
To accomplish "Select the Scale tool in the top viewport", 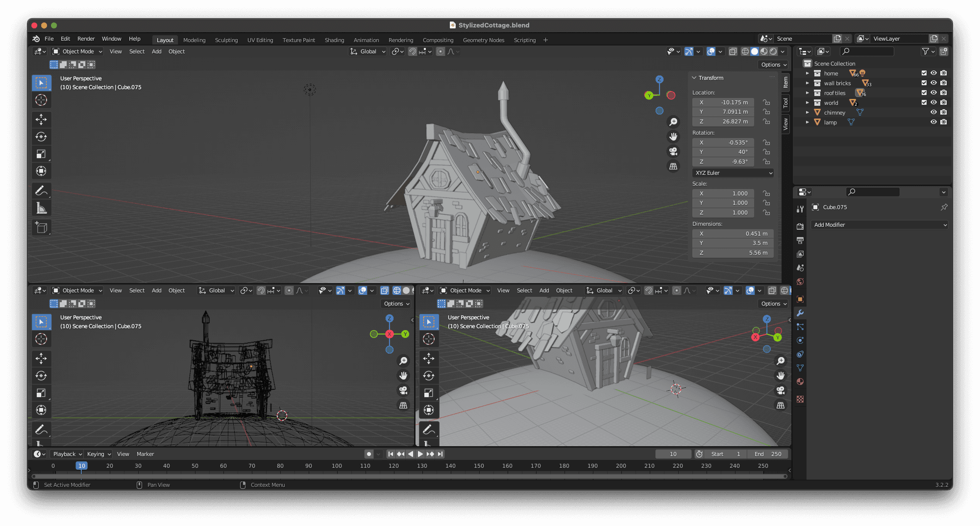I will pos(41,154).
